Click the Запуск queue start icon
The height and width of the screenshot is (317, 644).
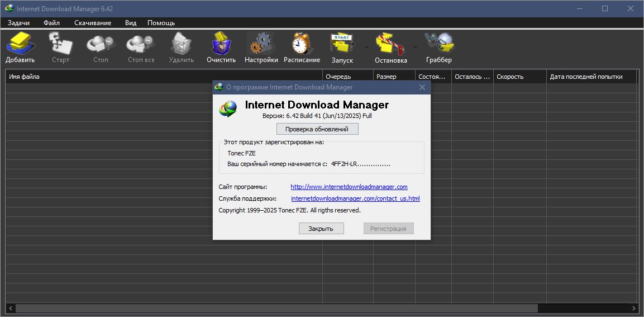[342, 43]
